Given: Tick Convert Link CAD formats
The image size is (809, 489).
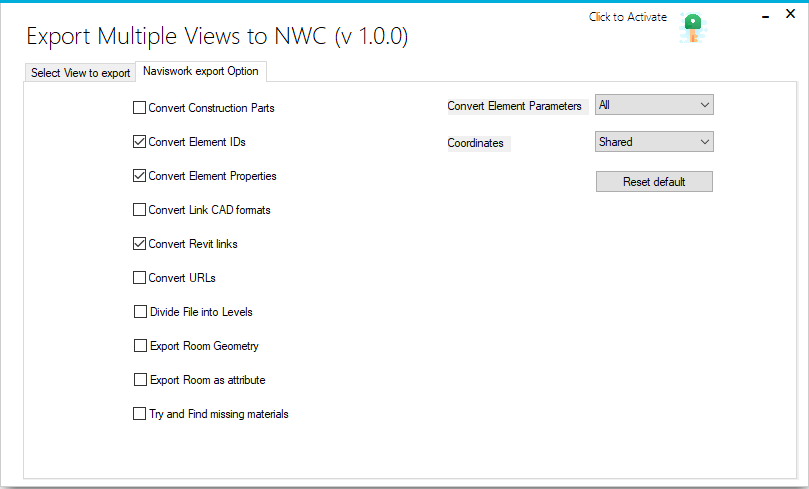Looking at the screenshot, I should pos(139,210).
